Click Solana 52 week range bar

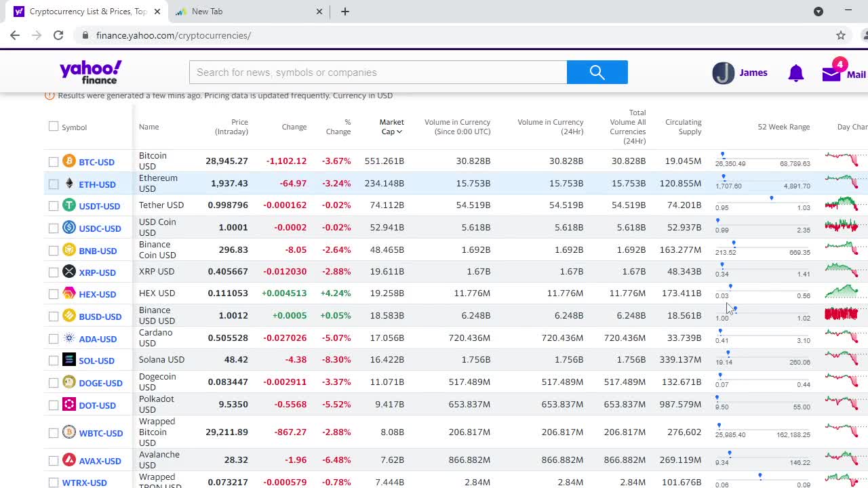[x=763, y=356]
